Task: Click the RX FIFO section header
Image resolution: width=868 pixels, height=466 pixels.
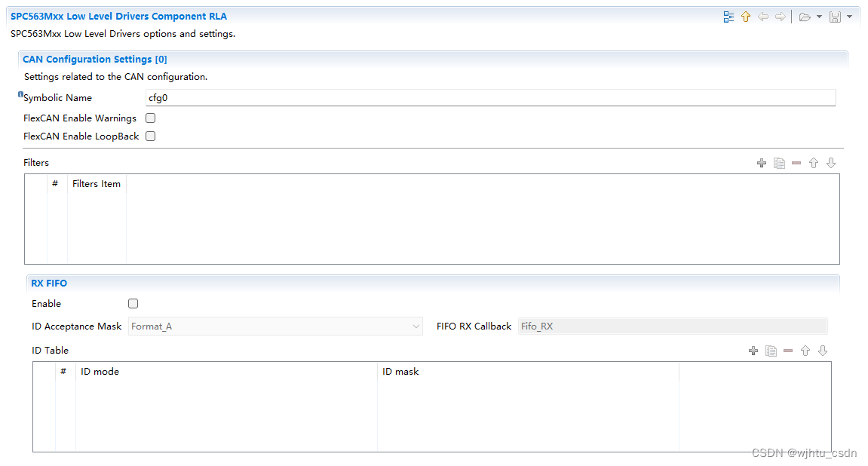Action: (x=49, y=284)
